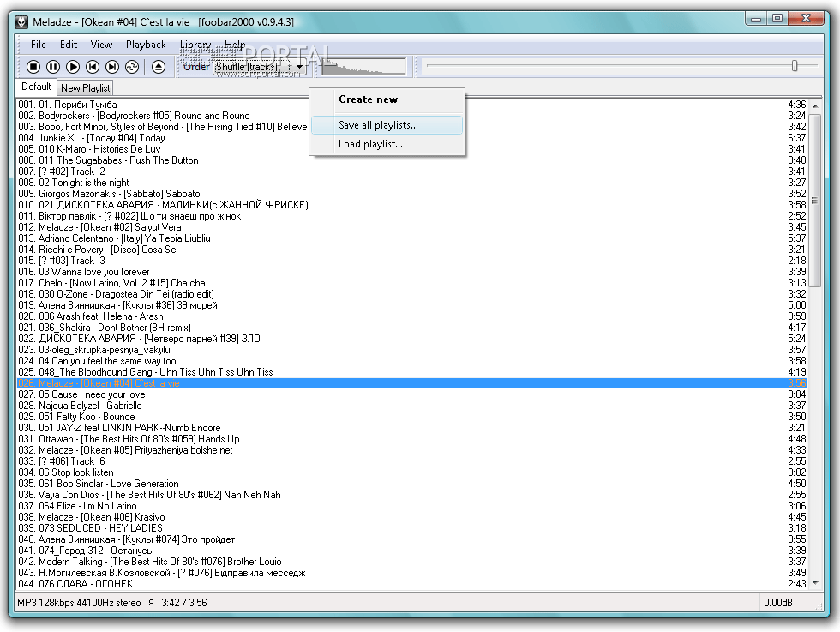Select track 035 Bob Sinclar Love Generation
840x632 pixels.
411,484
